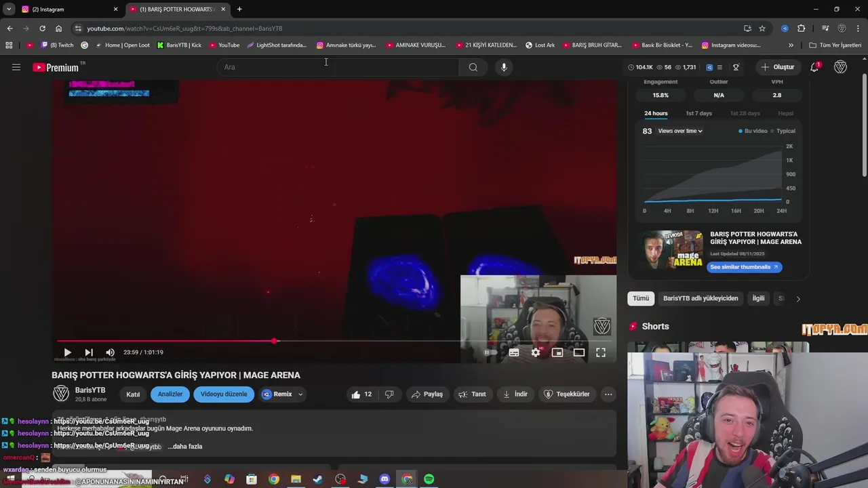Open the player settings gear
868x488 pixels.
tap(536, 352)
